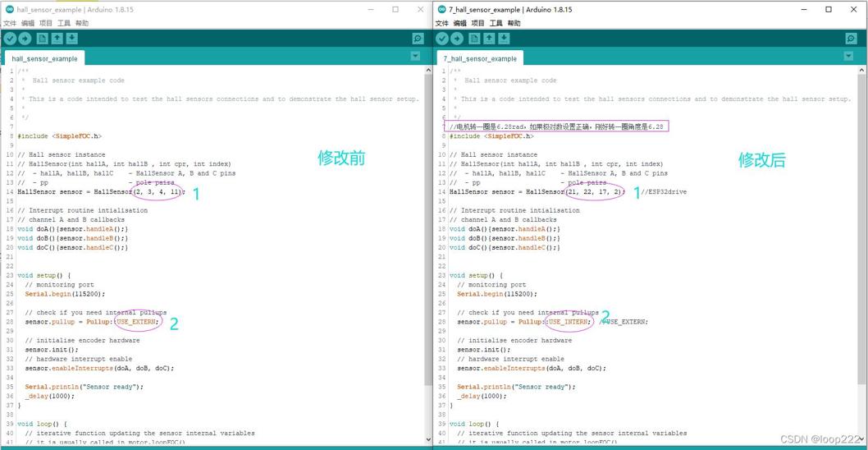Click 'HallSensor(2, 3, 4, 11)' line in left editor
Viewport: 868px width, 450px height.
pyautogui.click(x=102, y=192)
